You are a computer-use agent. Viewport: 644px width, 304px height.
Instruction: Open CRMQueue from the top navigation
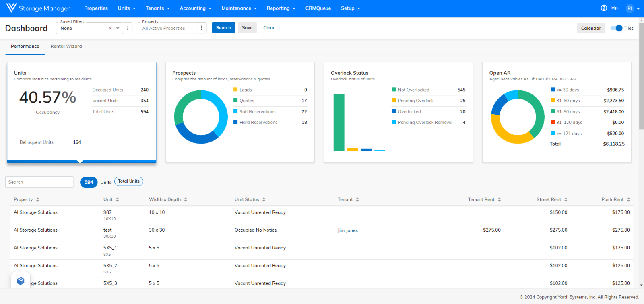(x=318, y=8)
